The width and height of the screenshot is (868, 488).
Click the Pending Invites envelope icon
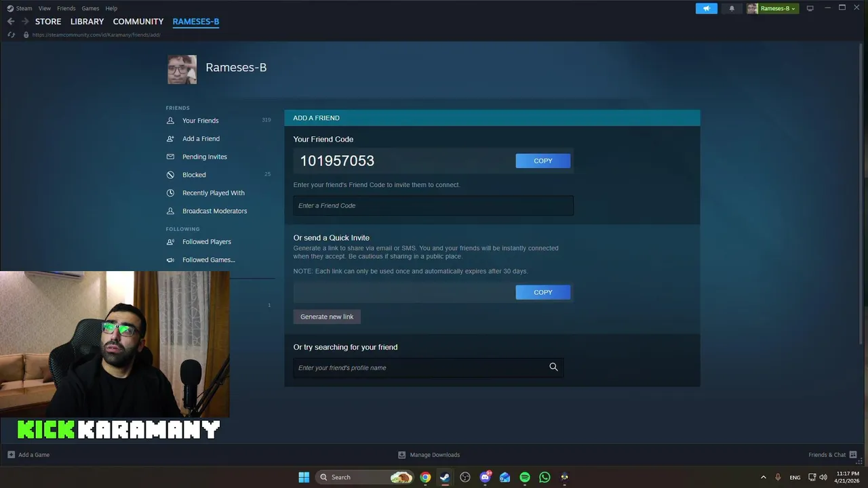coord(170,157)
